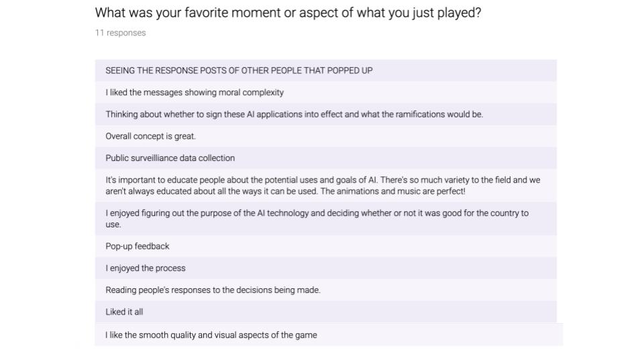Select the 'Pop-up feedback' response row
The image size is (644, 362).
click(x=326, y=246)
